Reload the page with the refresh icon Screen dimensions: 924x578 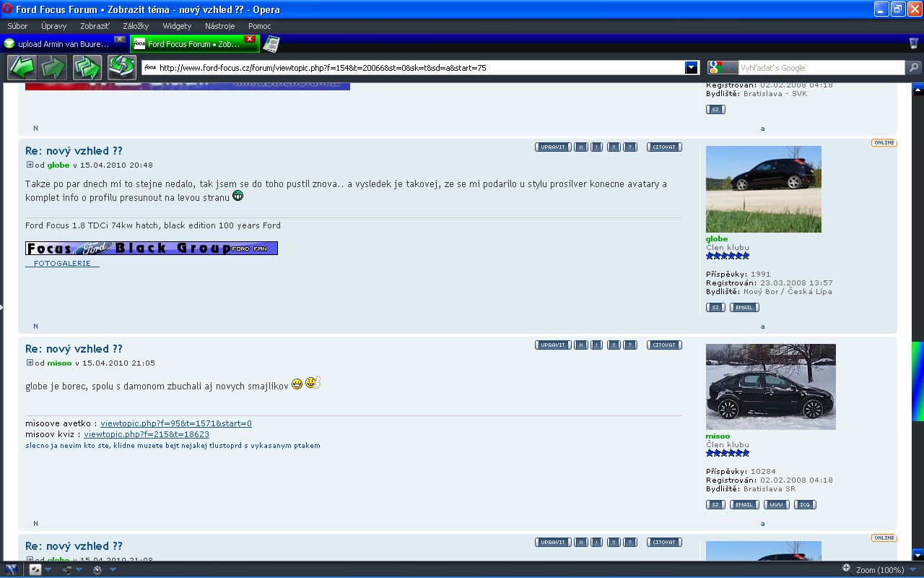click(x=122, y=68)
